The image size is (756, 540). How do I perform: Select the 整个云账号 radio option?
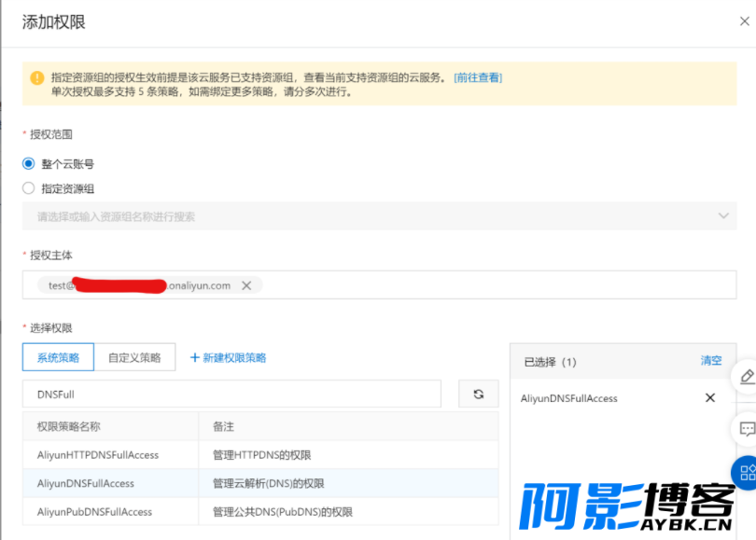pos(28,164)
